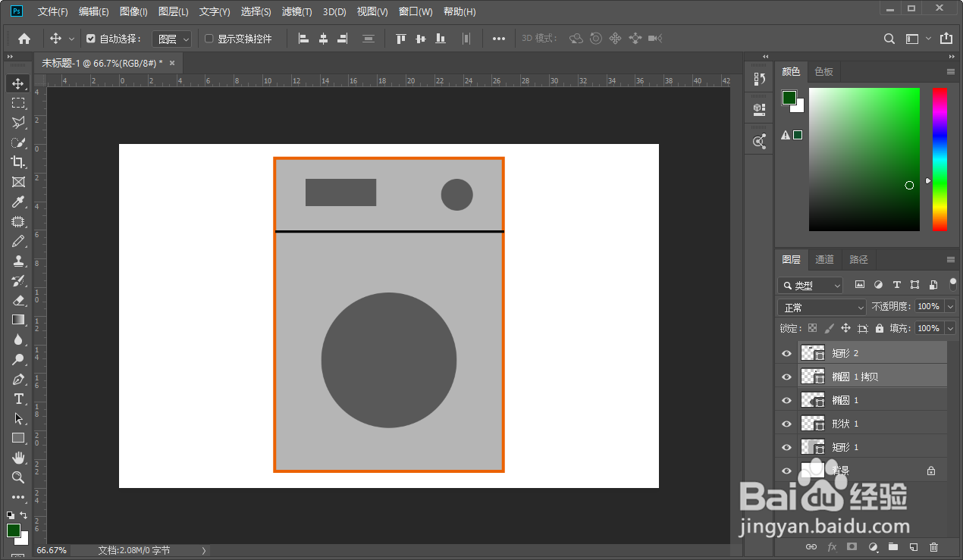Click the add layer mask icon
Screen dimensions: 963x560
tap(852, 546)
